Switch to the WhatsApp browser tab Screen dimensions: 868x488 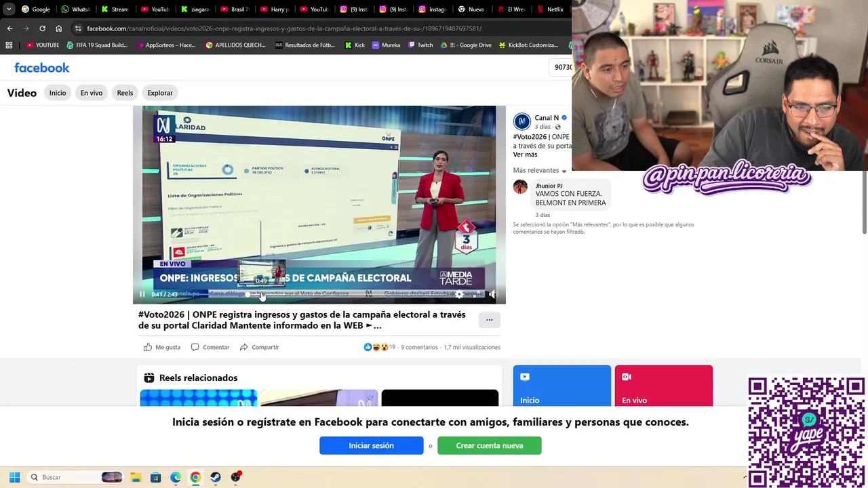[x=75, y=9]
